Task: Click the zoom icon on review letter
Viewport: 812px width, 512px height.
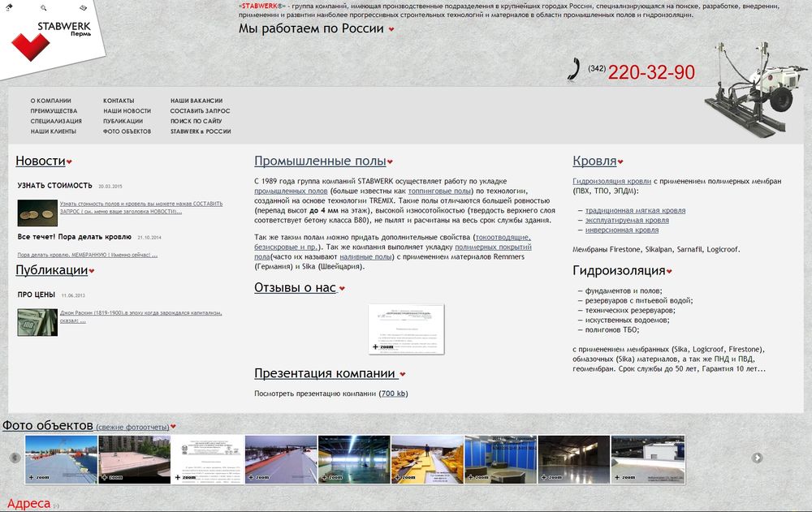Action: (382, 346)
